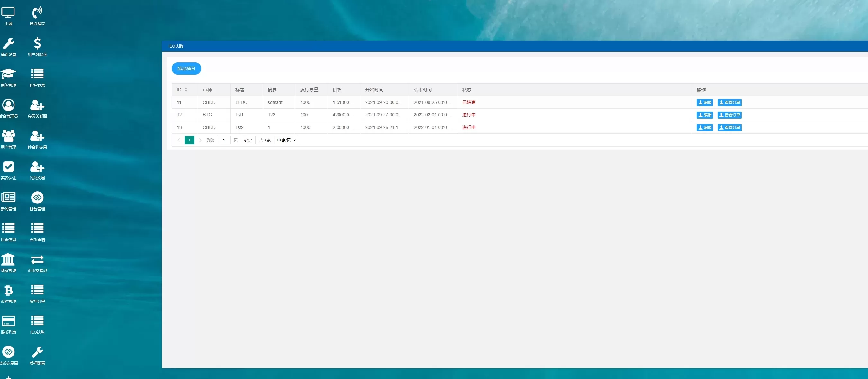
Task: Click next page arrow in pagination
Action: (200, 140)
